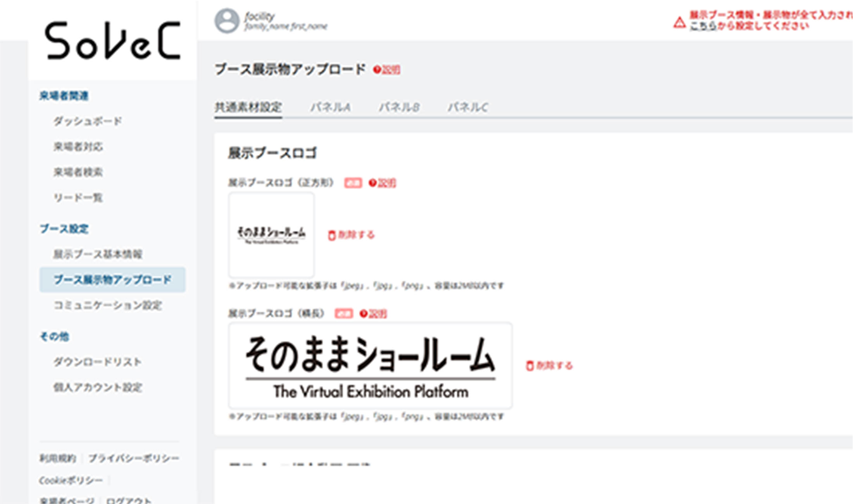Open 説明 help for square logo
853x504 pixels.
382,183
